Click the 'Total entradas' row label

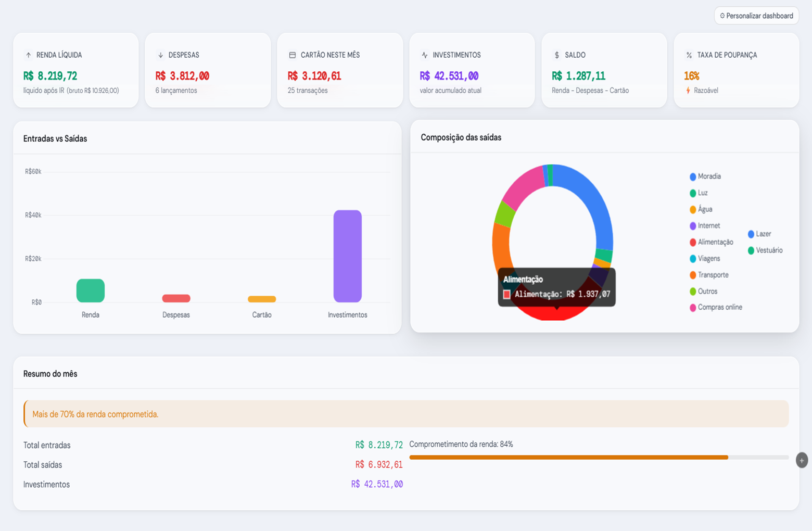point(47,445)
